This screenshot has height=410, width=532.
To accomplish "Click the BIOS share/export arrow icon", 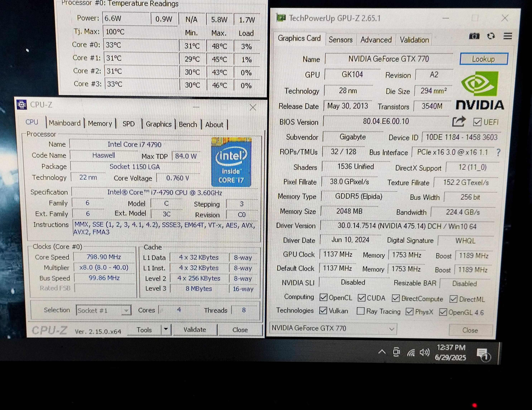I will pyautogui.click(x=459, y=122).
